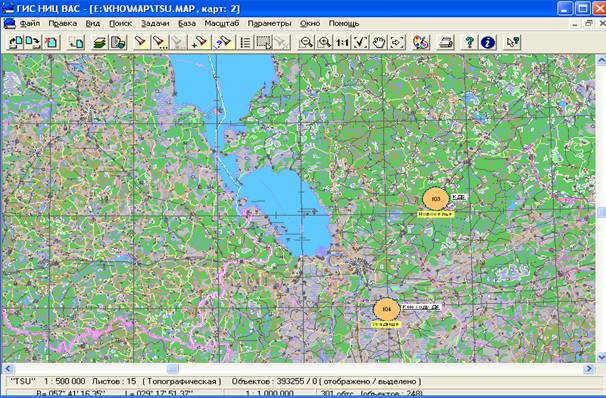This screenshot has width=606, height=398.
Task: Select the plain flashlight search tool
Action: click(141, 42)
